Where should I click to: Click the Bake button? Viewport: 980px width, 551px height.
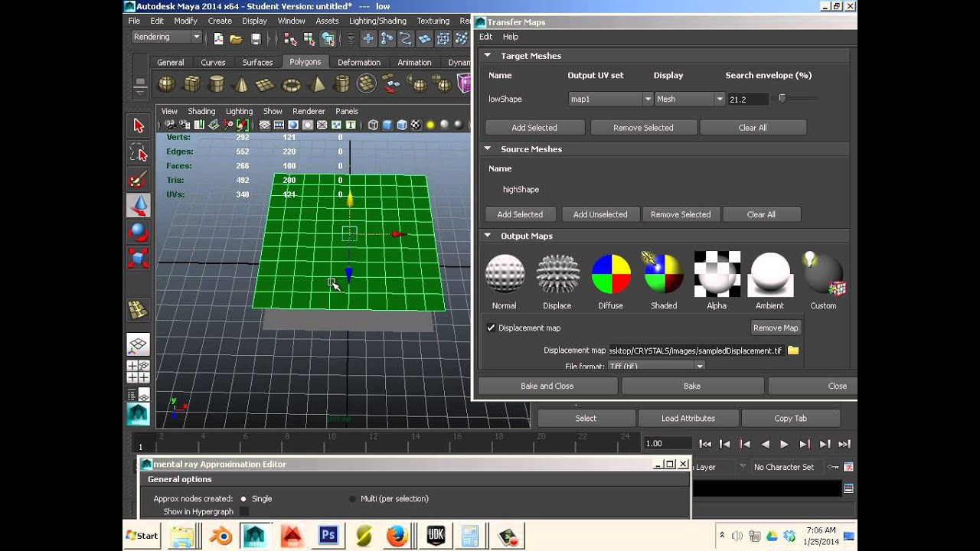(692, 386)
